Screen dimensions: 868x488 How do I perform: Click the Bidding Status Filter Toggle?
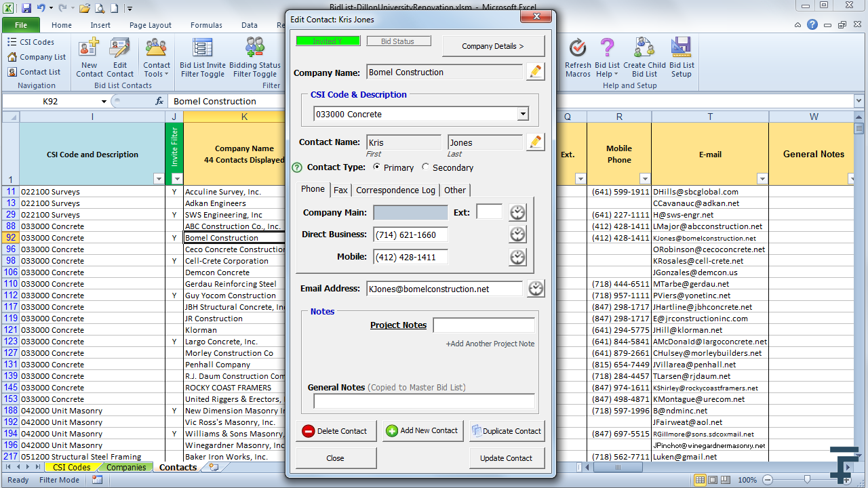coord(255,58)
